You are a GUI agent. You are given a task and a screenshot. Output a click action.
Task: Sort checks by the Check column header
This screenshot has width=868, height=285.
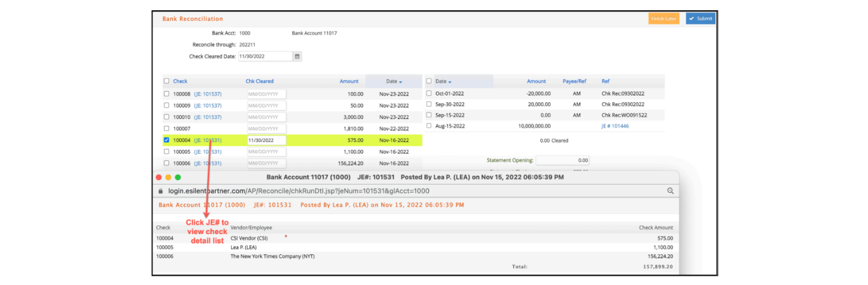pyautogui.click(x=180, y=81)
